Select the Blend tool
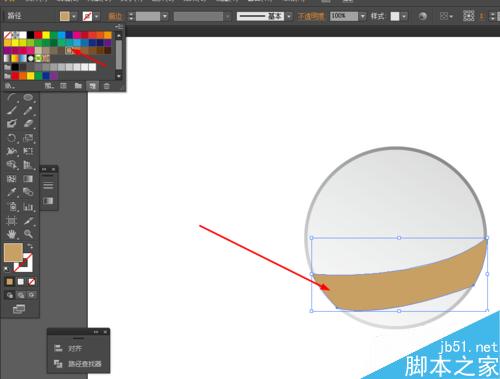 (28, 192)
